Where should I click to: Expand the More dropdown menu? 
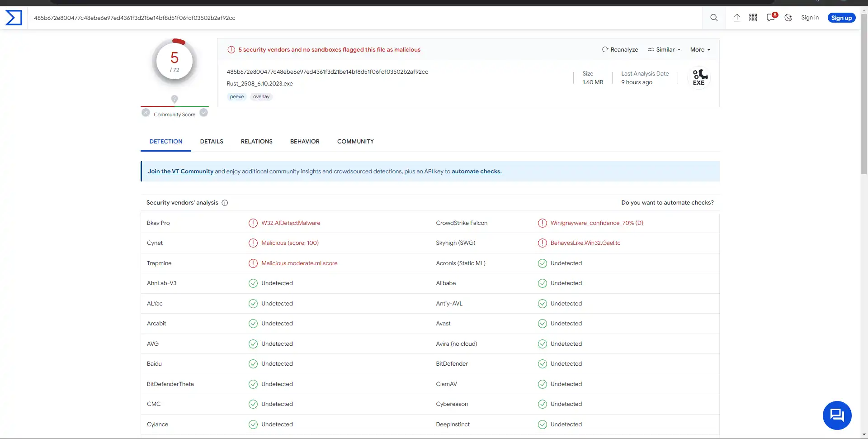pyautogui.click(x=700, y=50)
